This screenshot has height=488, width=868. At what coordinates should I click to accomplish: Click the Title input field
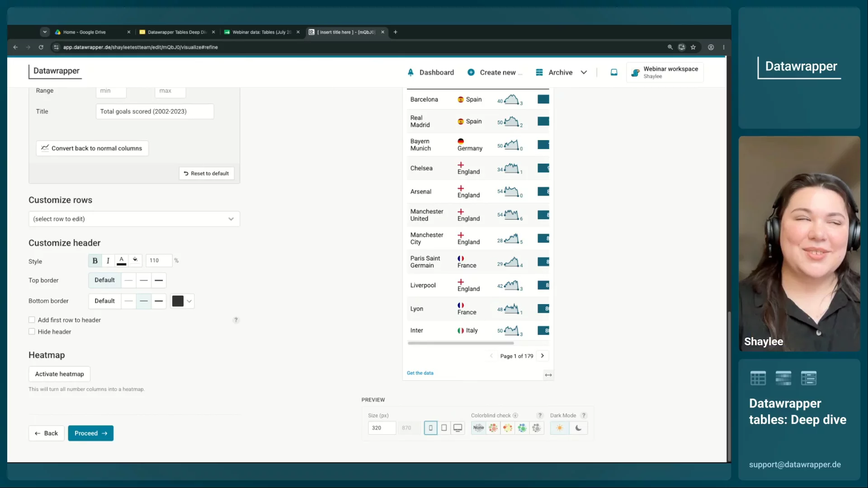coord(155,112)
